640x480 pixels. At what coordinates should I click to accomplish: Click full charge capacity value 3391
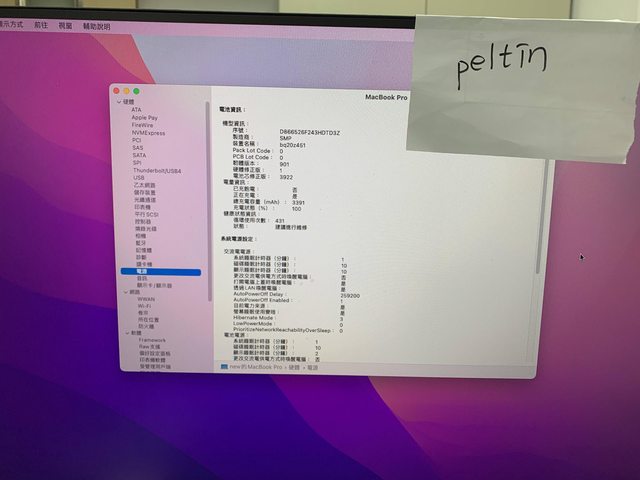[298, 202]
